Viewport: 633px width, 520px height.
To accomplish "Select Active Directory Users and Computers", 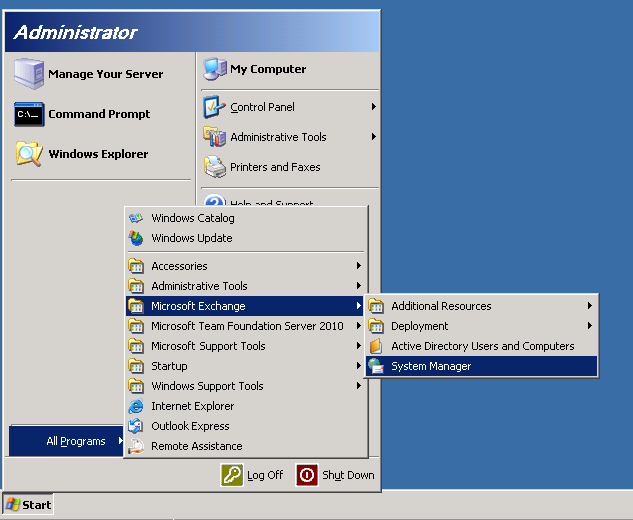I will point(482,346).
